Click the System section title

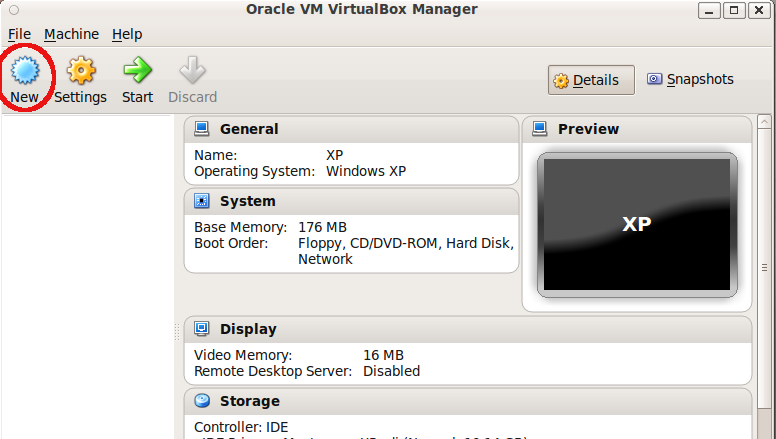pos(247,201)
